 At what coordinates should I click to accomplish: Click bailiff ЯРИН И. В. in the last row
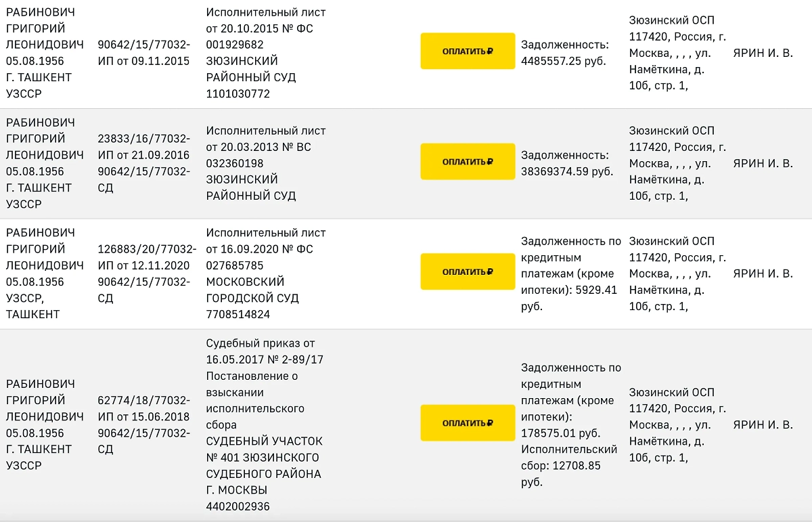pos(763,425)
